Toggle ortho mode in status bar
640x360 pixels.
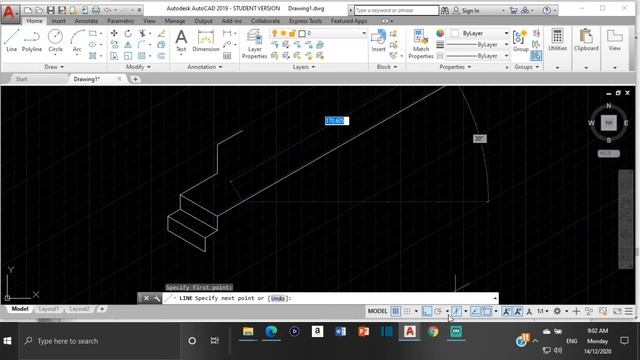point(427,311)
